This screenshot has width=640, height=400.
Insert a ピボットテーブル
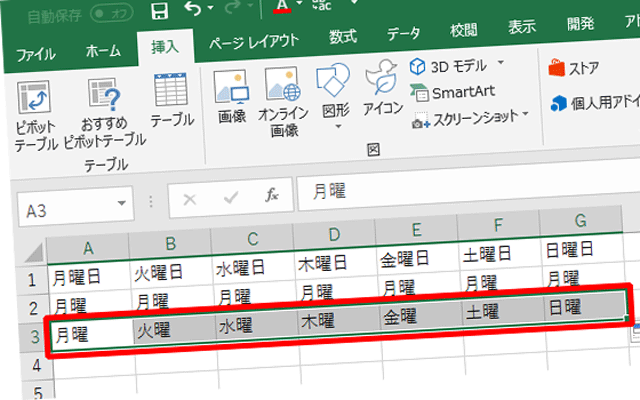click(x=35, y=116)
